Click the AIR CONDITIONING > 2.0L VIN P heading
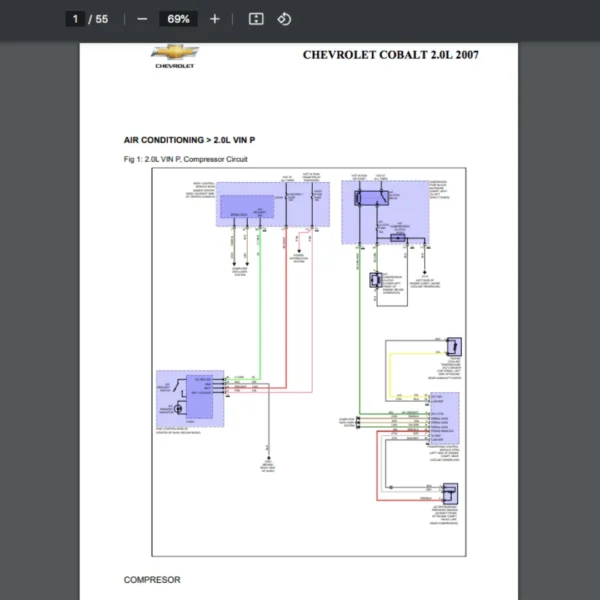Viewport: 600px width, 600px height. [189, 140]
